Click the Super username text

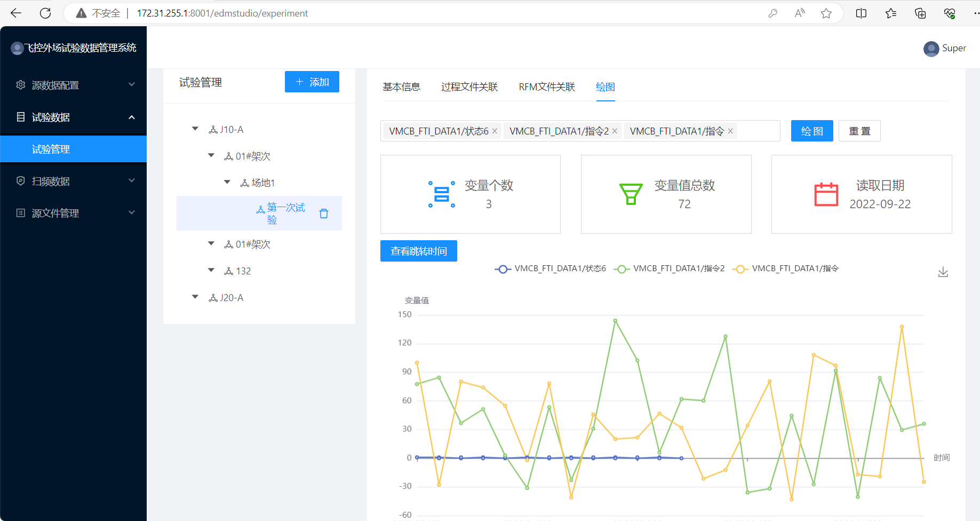click(x=954, y=48)
